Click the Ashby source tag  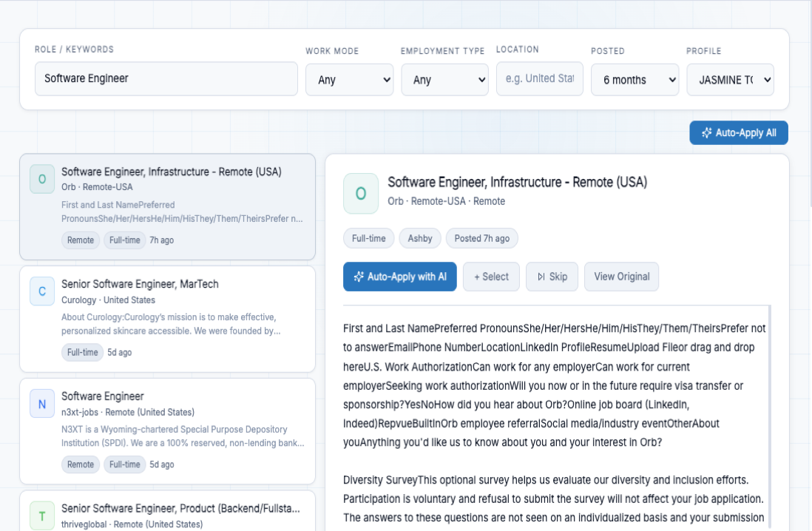pos(420,238)
